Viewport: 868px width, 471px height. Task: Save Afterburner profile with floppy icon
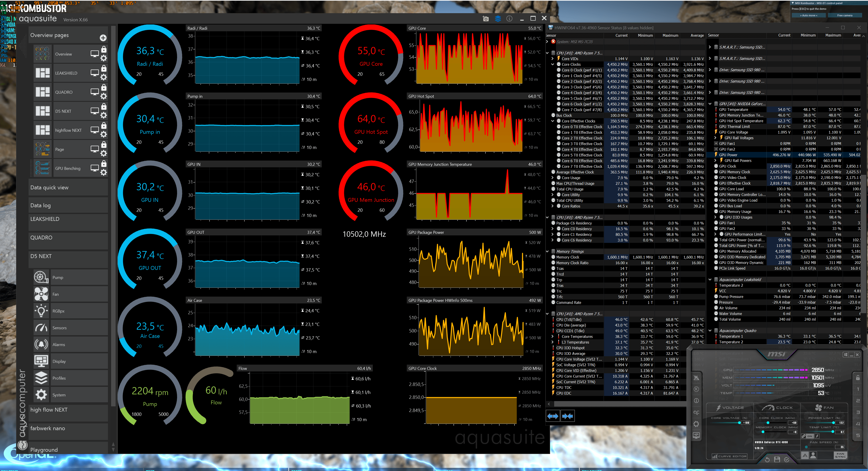[777, 459]
